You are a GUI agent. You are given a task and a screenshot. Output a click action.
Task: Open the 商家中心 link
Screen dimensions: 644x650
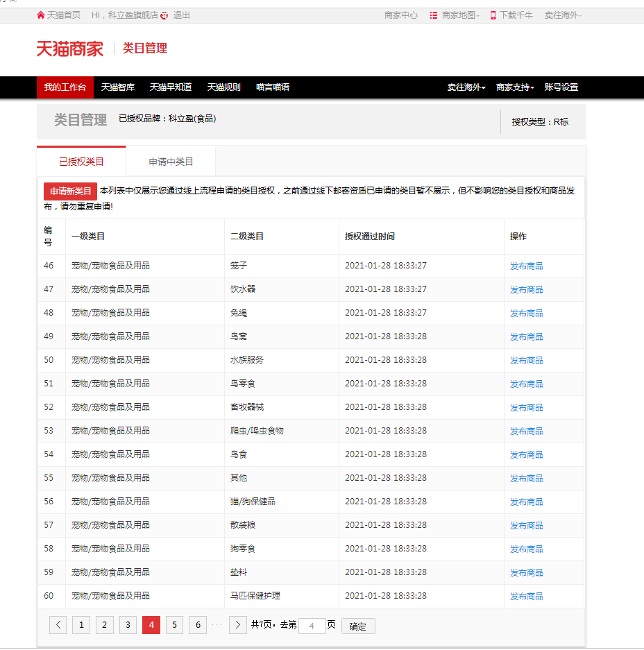pyautogui.click(x=401, y=15)
